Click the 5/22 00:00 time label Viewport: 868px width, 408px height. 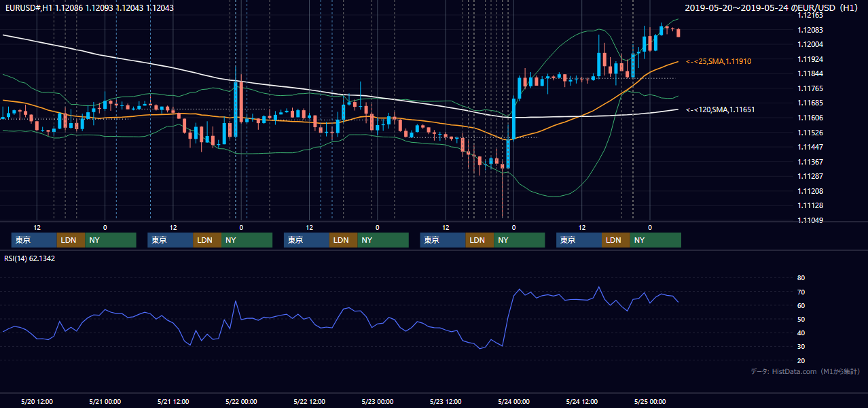(x=241, y=401)
